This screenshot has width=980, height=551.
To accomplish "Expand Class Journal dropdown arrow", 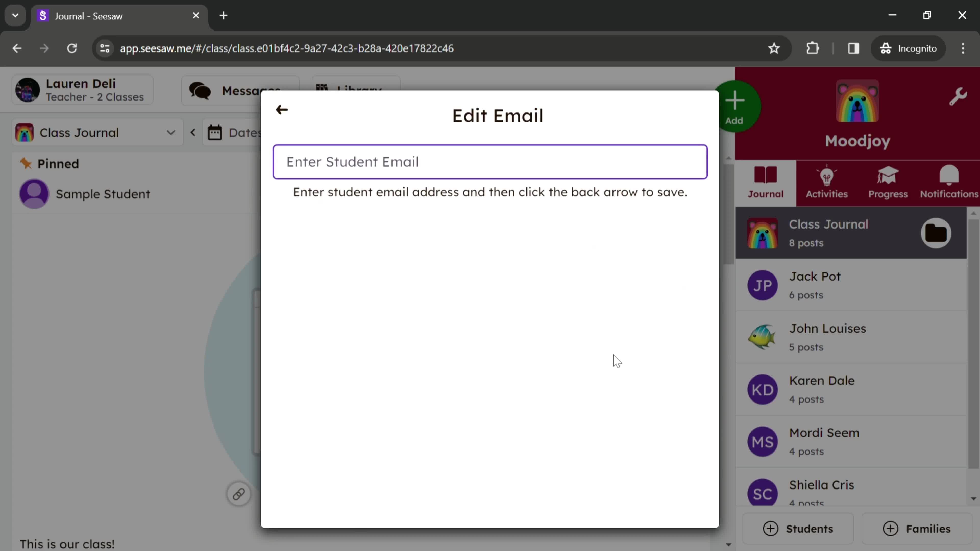I will click(172, 133).
